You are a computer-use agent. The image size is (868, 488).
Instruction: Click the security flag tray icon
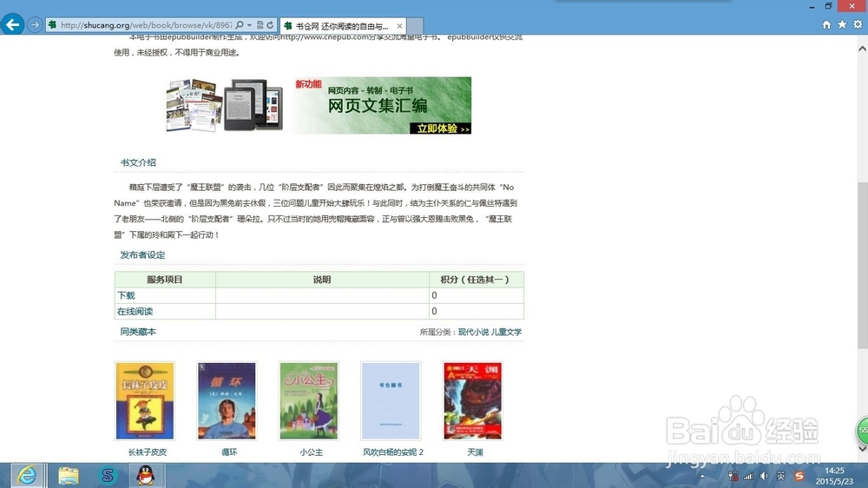click(733, 476)
